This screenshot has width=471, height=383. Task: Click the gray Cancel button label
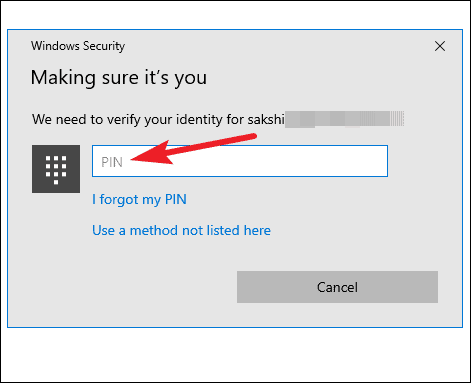coord(337,287)
